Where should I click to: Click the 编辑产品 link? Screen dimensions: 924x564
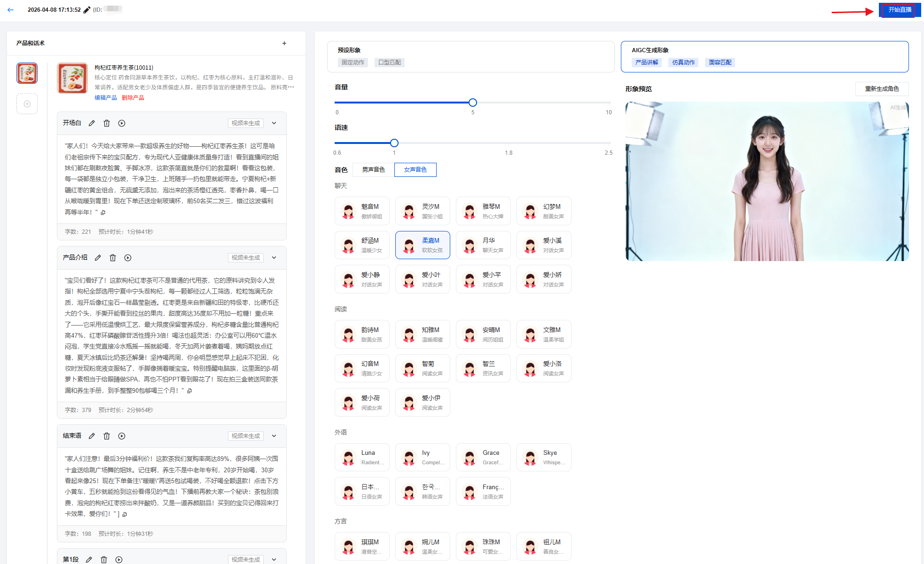106,98
